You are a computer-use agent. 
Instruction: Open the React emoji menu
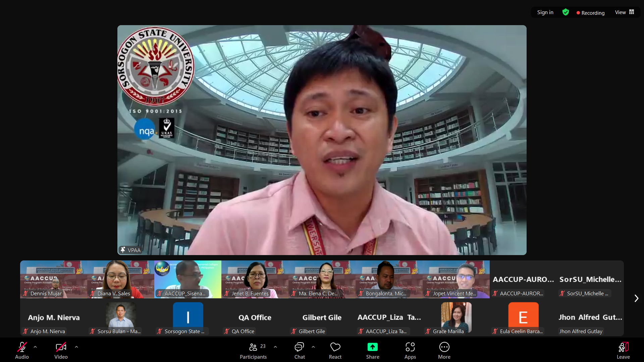point(335,347)
